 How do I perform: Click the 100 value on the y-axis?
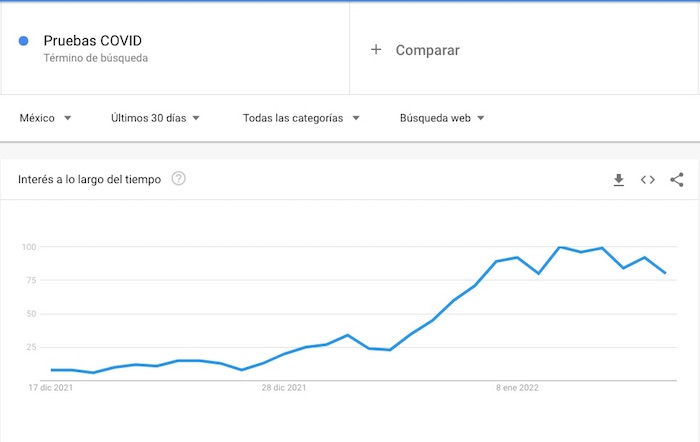coord(28,247)
